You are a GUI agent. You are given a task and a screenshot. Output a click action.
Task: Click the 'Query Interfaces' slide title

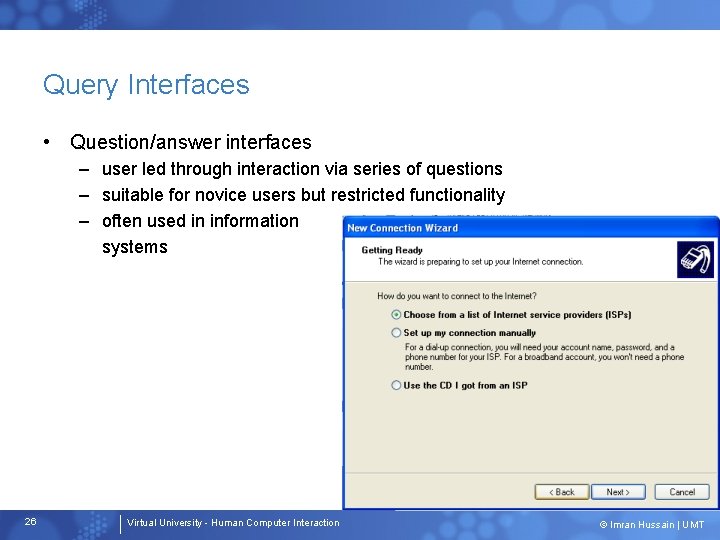pos(146,85)
